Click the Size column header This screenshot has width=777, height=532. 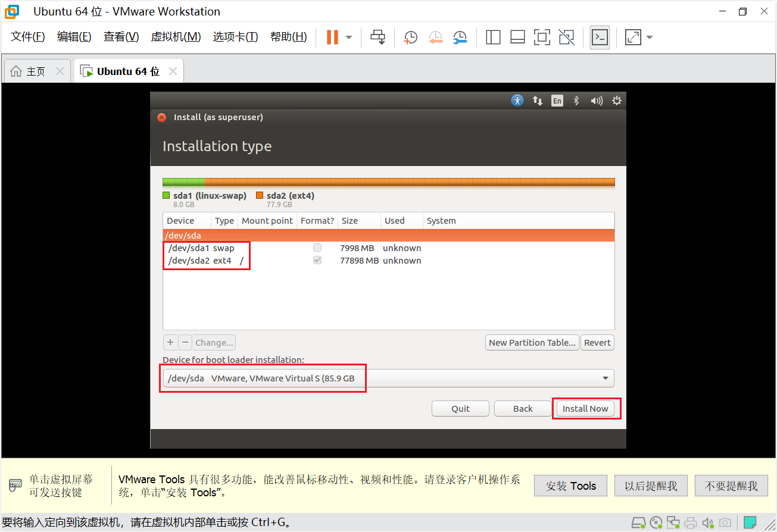(359, 221)
